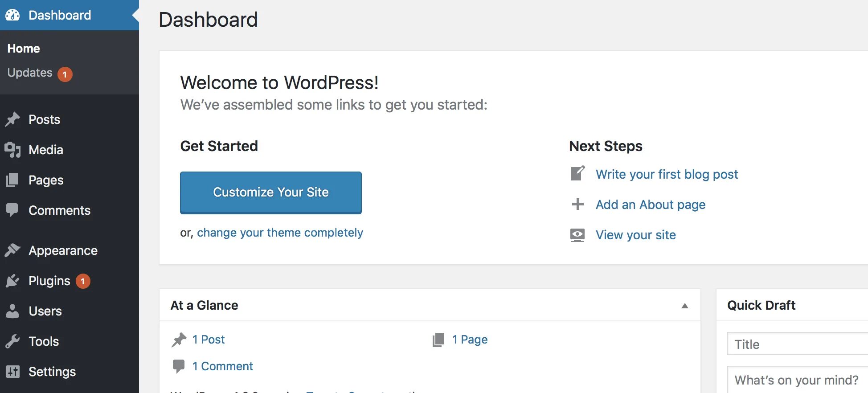This screenshot has height=393, width=868.
Task: Focus the Quick Draft Title field
Action: (798, 344)
